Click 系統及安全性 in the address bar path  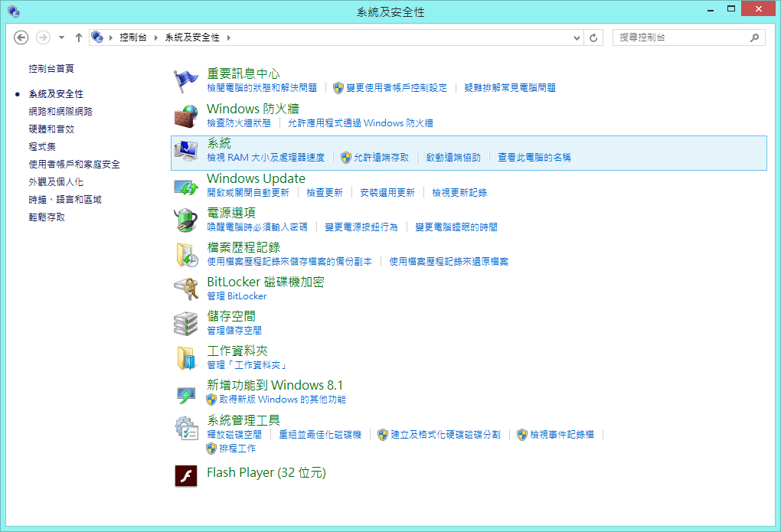192,38
